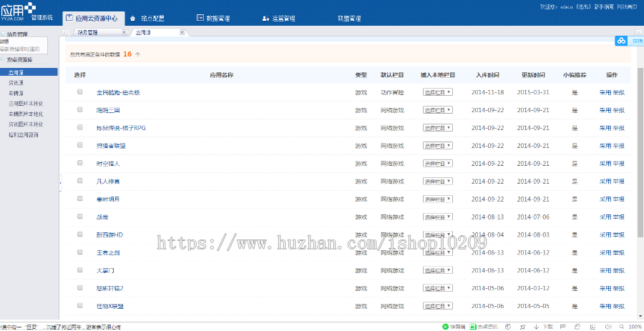Open the 选择栏目 dropdown for 全民酷跑-进击板

pos(437,93)
